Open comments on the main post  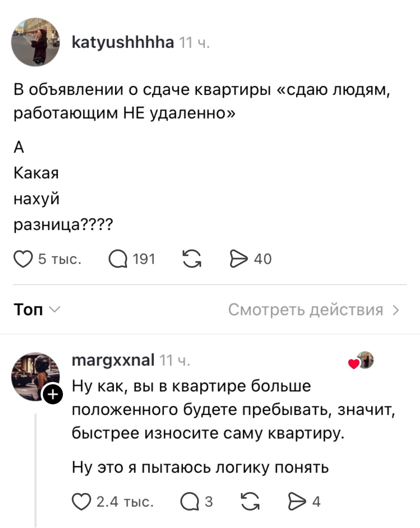(117, 259)
